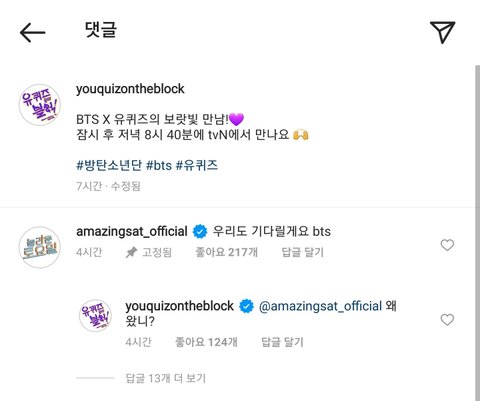Open youquizontheblock profile picture in post header
The image size is (480, 401).
coord(40,105)
